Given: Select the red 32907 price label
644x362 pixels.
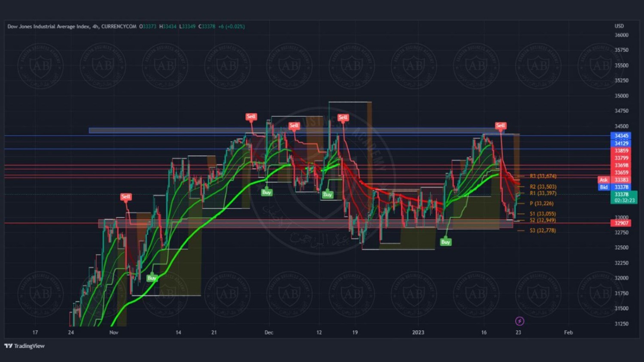Looking at the screenshot, I should pos(621,223).
